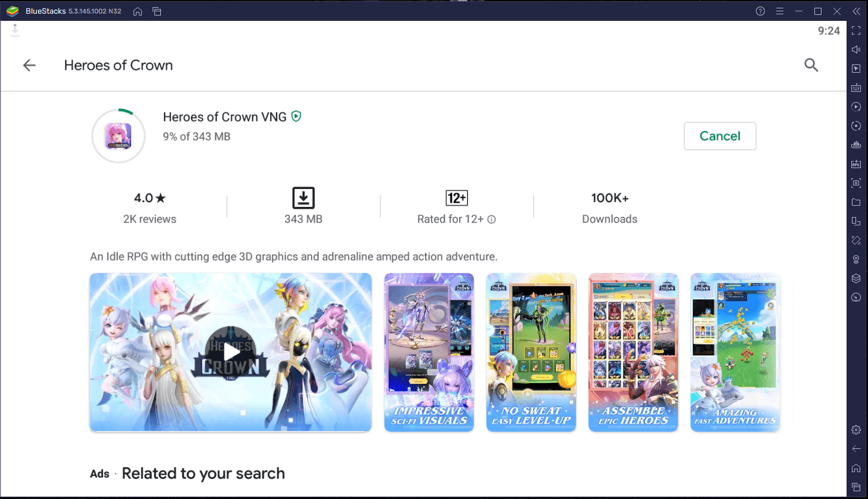The image size is (868, 499).
Task: Click the Related to your search heading
Action: point(203,473)
